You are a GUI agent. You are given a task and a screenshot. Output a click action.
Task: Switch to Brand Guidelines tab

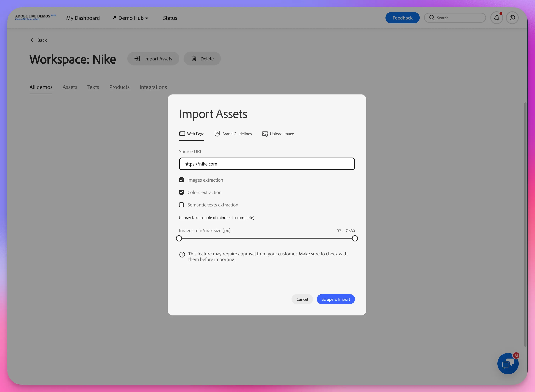point(233,134)
